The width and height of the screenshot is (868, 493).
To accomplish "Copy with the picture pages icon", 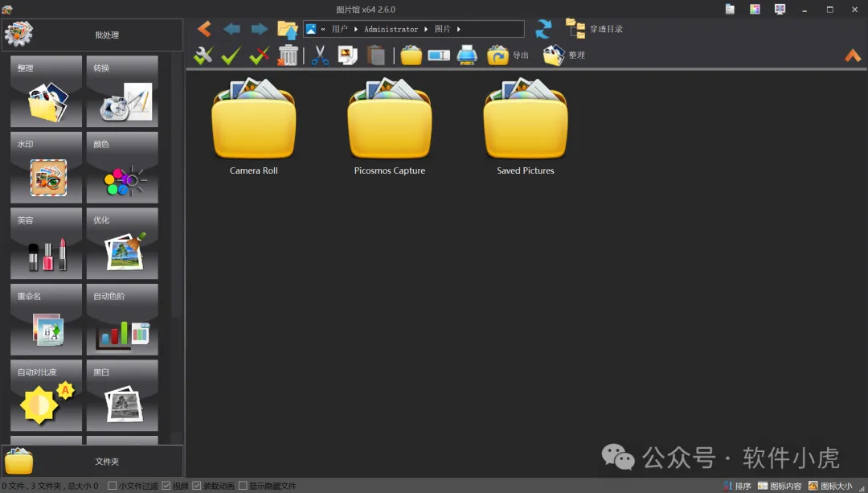I will tap(348, 55).
